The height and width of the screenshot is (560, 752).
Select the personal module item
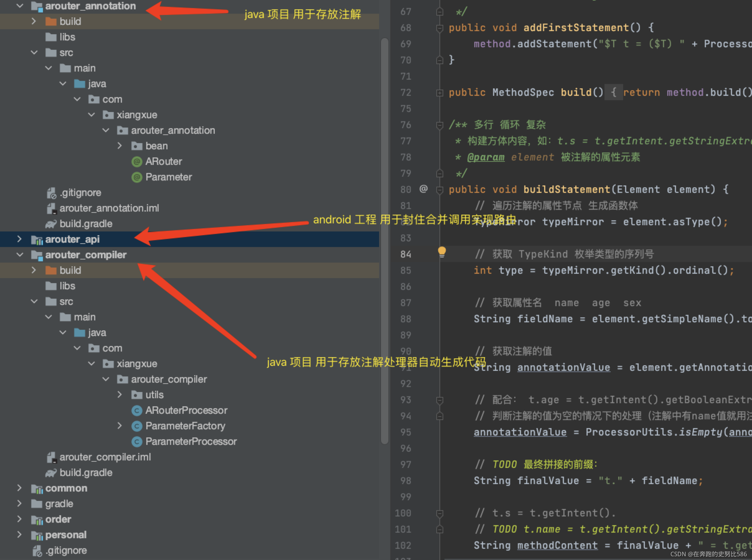point(66,535)
